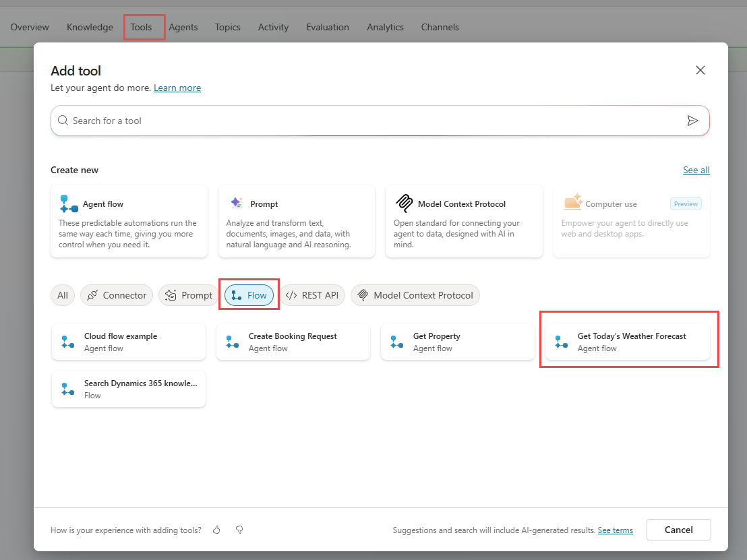The width and height of the screenshot is (747, 560).
Task: Give thumbs down feedback
Action: coord(239,530)
